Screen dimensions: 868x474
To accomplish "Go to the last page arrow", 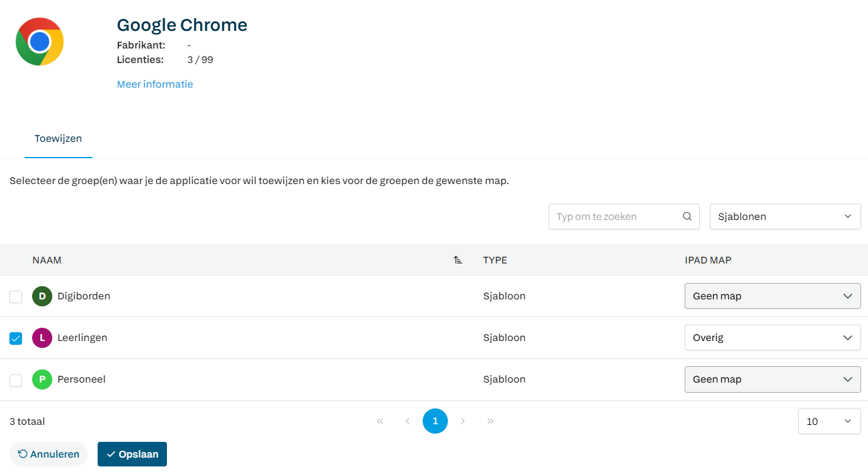I will pyautogui.click(x=491, y=421).
